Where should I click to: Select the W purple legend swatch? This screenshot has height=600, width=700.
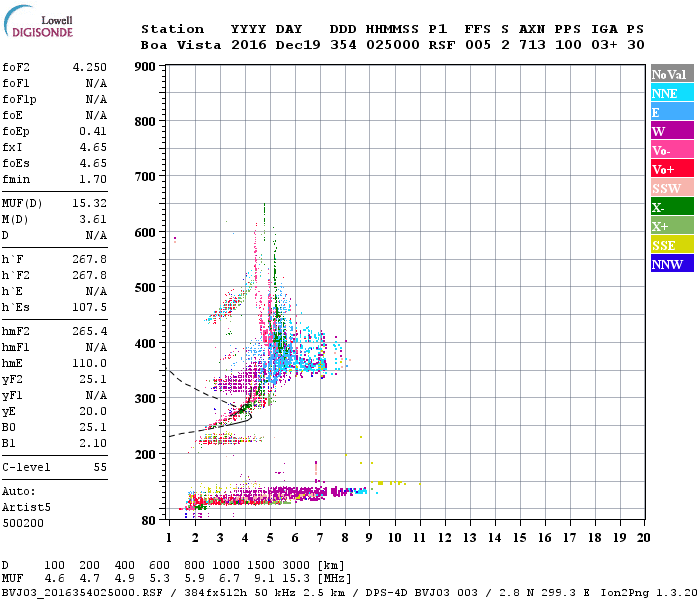click(x=672, y=131)
